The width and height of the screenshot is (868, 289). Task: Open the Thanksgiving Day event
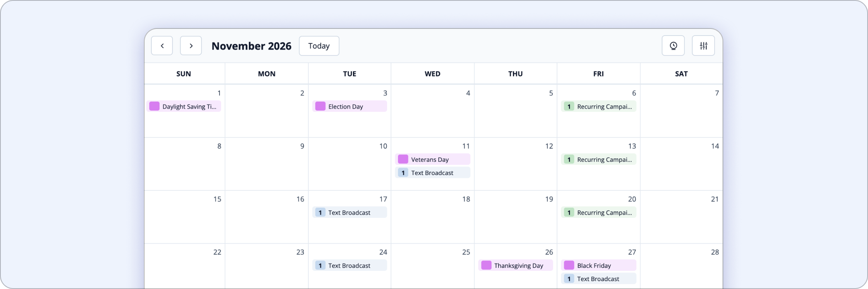[x=515, y=265]
